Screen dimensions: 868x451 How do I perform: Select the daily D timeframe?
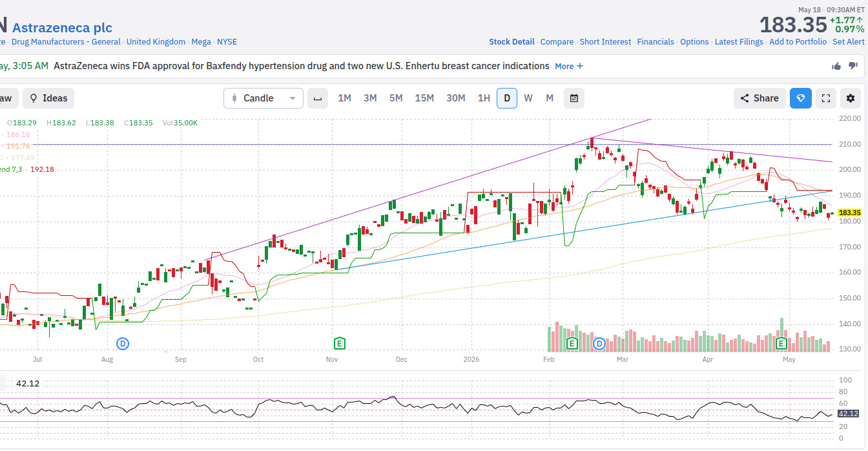point(507,98)
